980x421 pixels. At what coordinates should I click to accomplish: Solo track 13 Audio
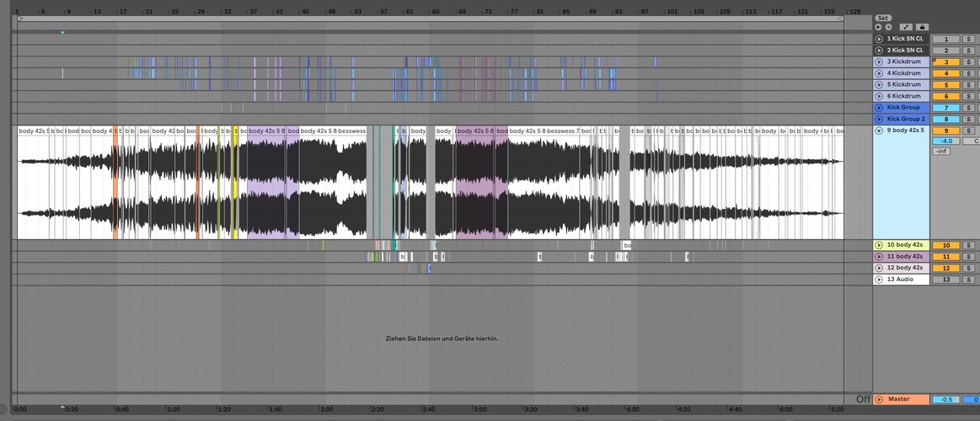[x=968, y=280]
